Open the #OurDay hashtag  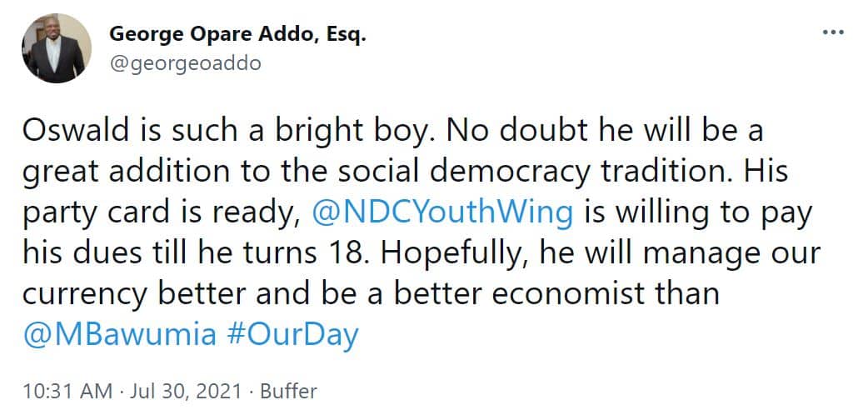coord(293,335)
